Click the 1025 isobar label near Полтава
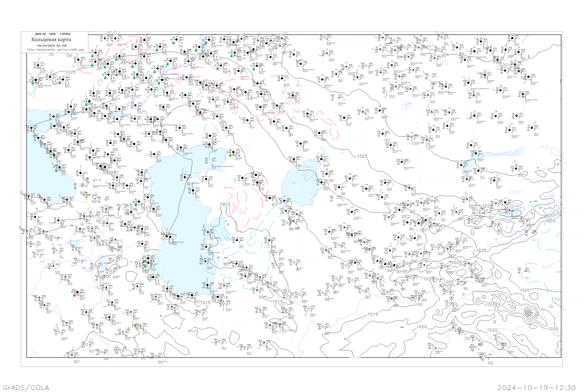Viewport: 588px width, 392px height. [71, 72]
